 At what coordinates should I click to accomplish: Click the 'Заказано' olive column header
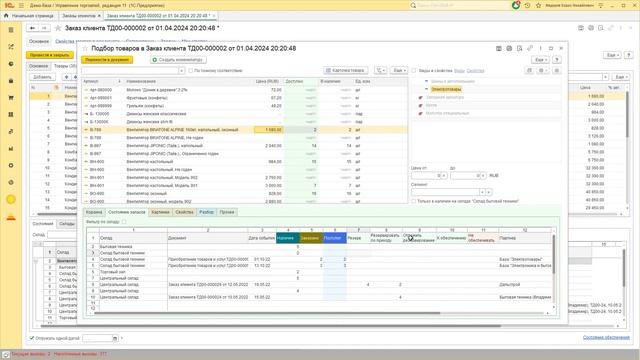(311, 238)
